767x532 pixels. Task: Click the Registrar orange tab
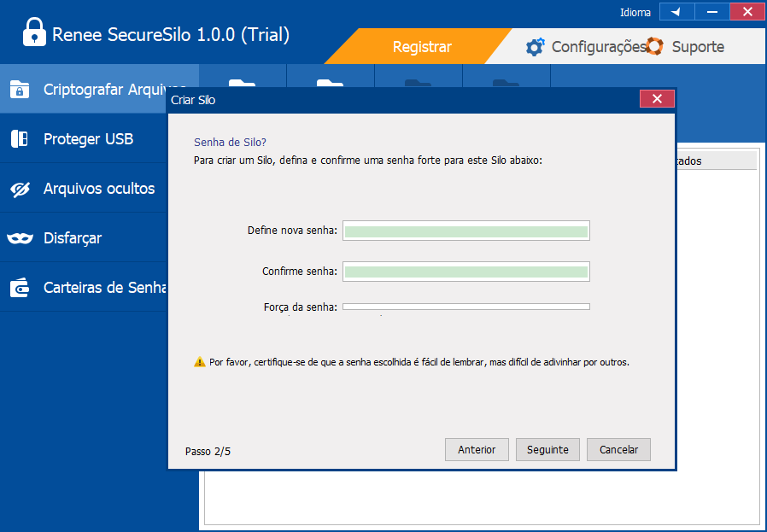422,47
